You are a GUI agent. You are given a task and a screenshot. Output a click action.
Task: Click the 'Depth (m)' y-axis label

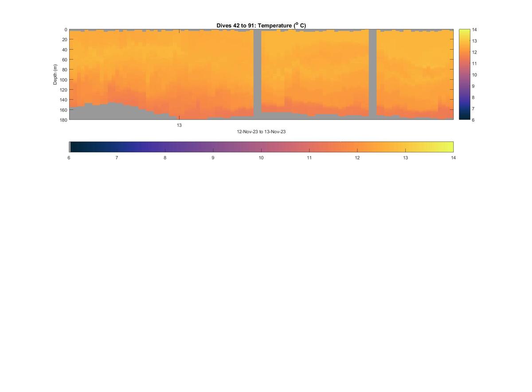point(55,74)
